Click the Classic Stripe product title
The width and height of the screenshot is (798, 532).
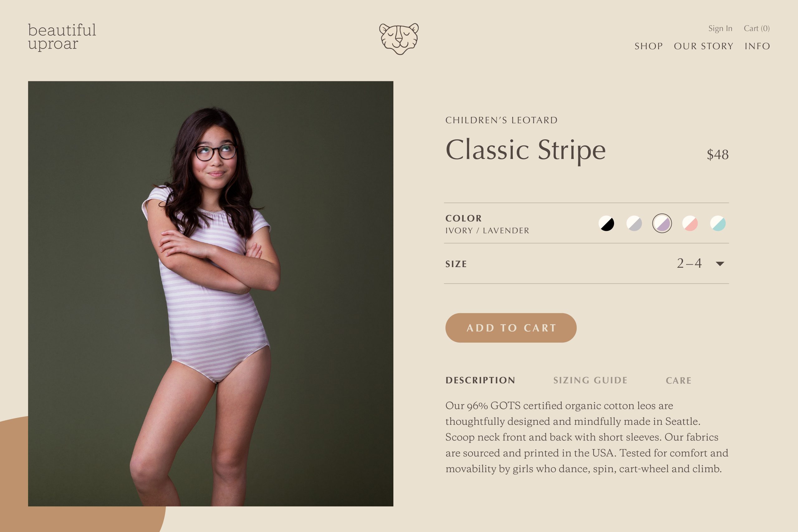[526, 151]
